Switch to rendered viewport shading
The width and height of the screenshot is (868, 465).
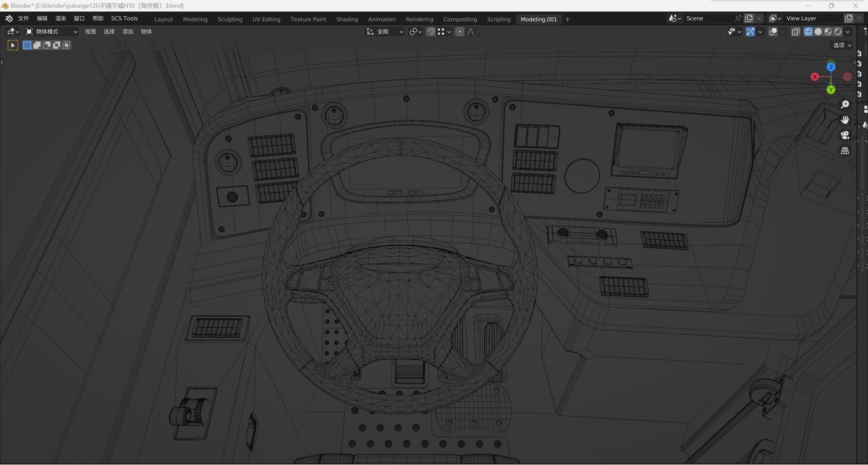click(838, 32)
